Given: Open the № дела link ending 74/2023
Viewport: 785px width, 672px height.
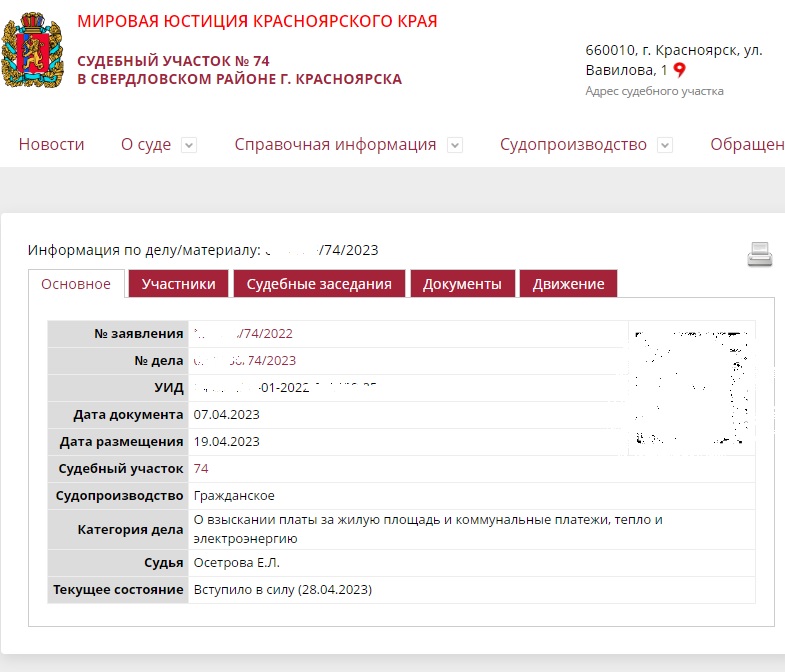Looking at the screenshot, I should pos(245,361).
